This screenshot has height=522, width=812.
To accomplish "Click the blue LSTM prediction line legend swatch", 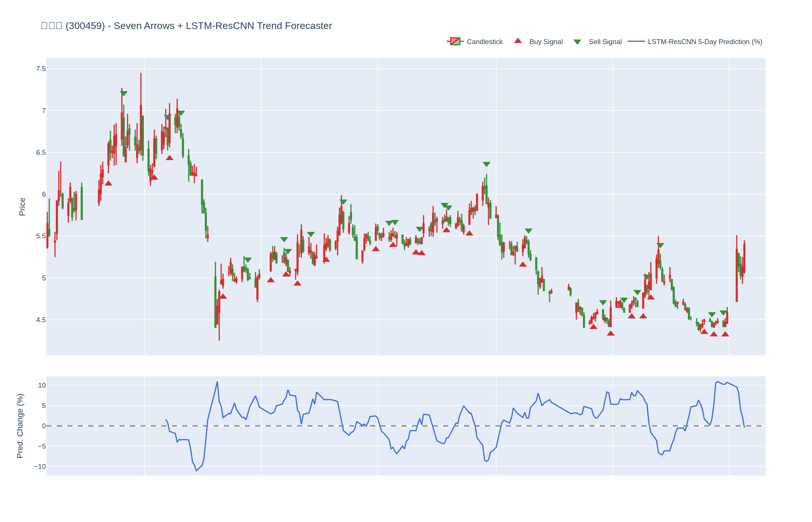I will [636, 41].
